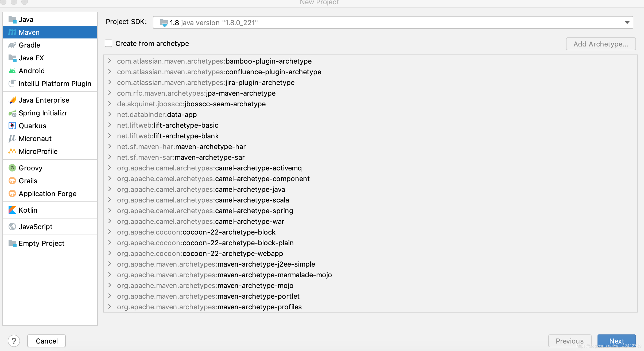Click the Previous button
This screenshot has height=351, width=644.
[570, 341]
